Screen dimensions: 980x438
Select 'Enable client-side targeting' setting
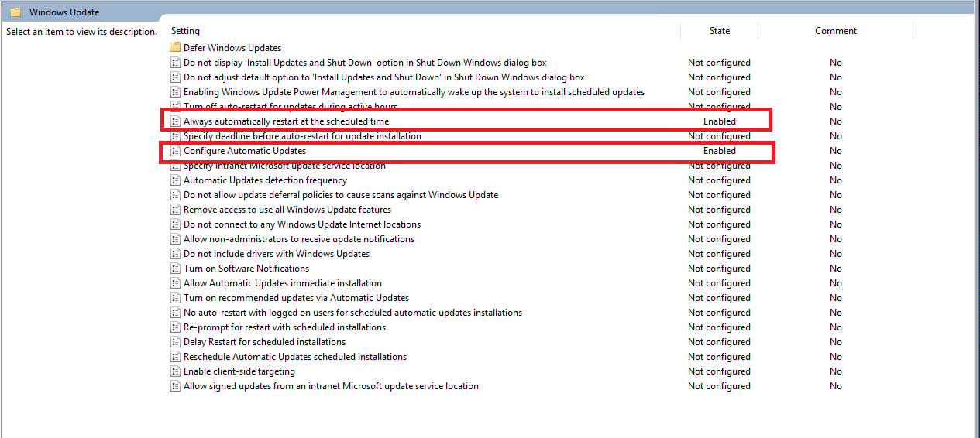pos(239,371)
